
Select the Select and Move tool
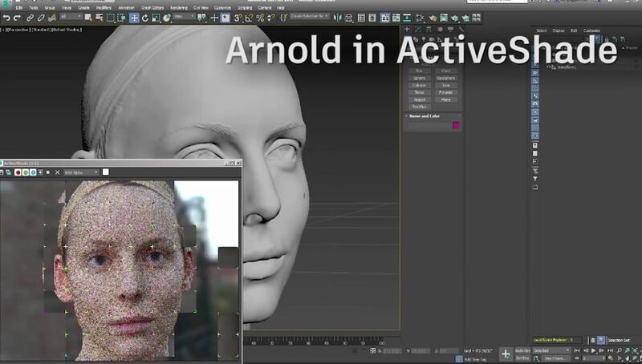134,17
